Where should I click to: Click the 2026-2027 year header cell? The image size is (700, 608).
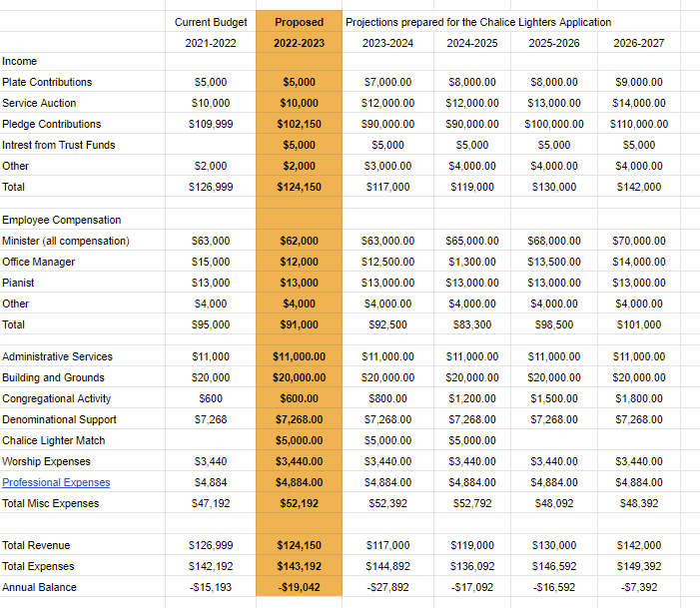pyautogui.click(x=639, y=43)
